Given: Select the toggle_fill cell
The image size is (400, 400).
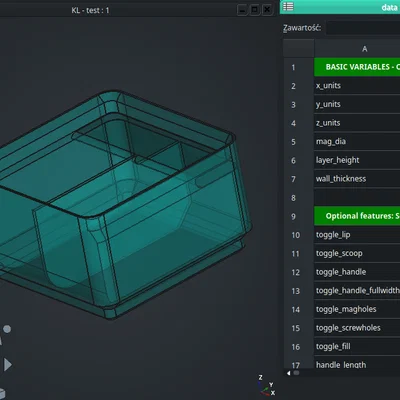Looking at the screenshot, I should point(357,347).
